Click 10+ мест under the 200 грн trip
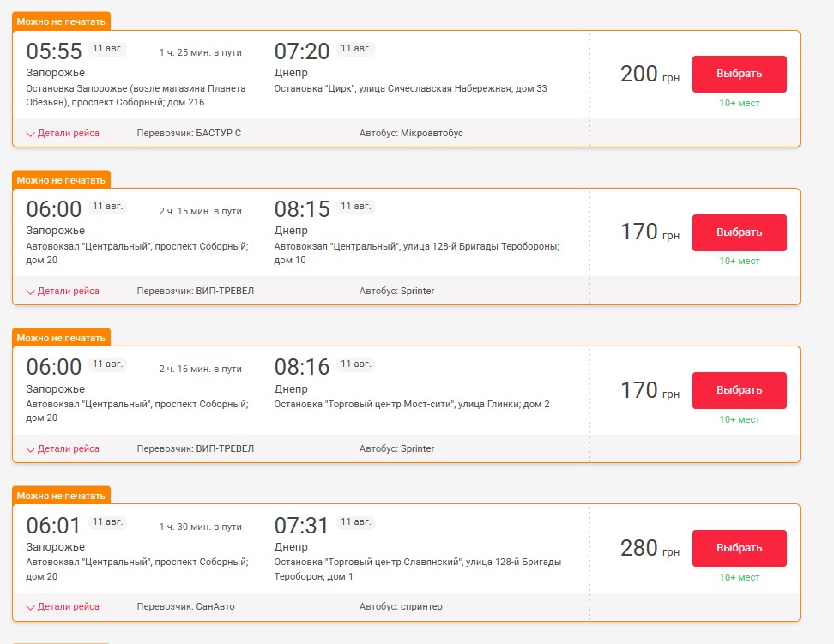Image resolution: width=834 pixels, height=644 pixels. point(740,103)
